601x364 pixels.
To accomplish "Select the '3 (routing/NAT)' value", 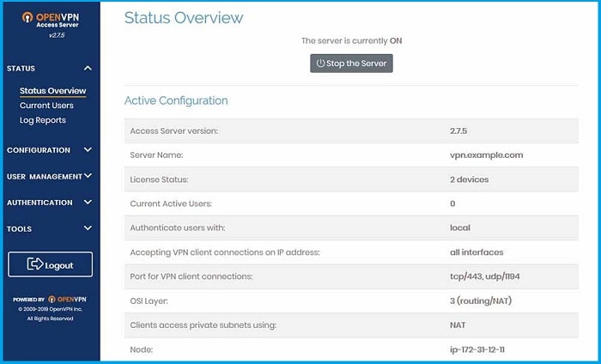I will pos(481,300).
